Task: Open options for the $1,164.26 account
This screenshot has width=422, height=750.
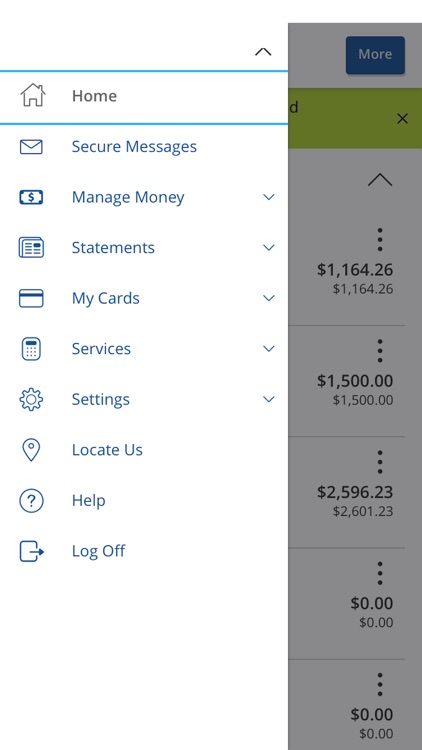Action: (x=380, y=240)
